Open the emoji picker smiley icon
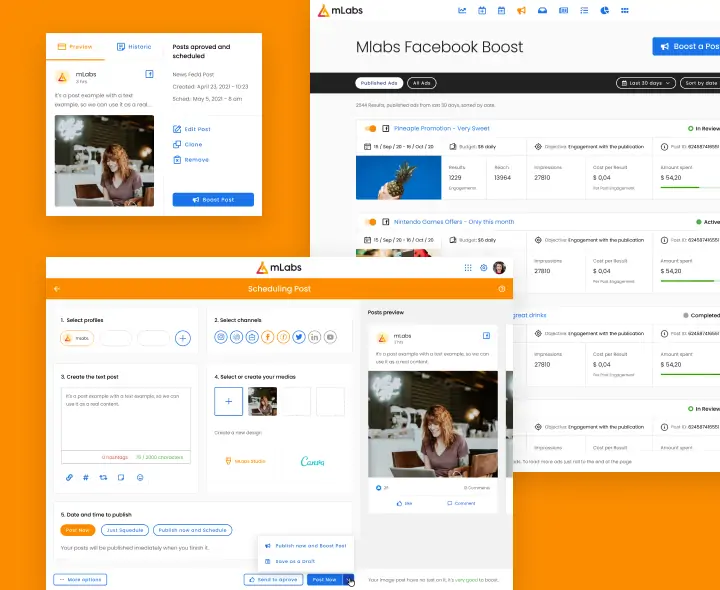 (x=140, y=478)
